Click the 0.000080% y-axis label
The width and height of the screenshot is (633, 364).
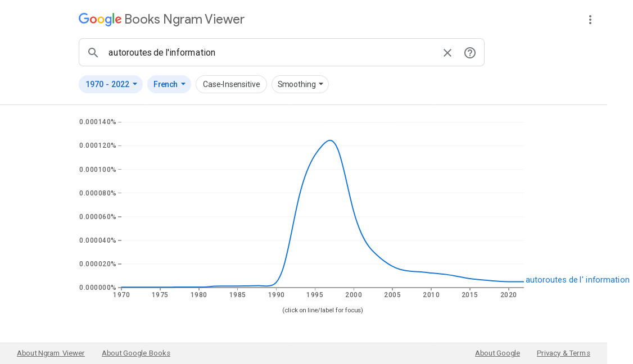pos(98,193)
